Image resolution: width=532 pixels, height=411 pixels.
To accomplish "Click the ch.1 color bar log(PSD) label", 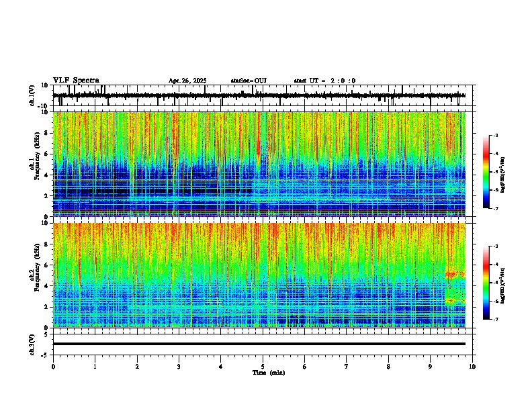I will click(503, 175).
